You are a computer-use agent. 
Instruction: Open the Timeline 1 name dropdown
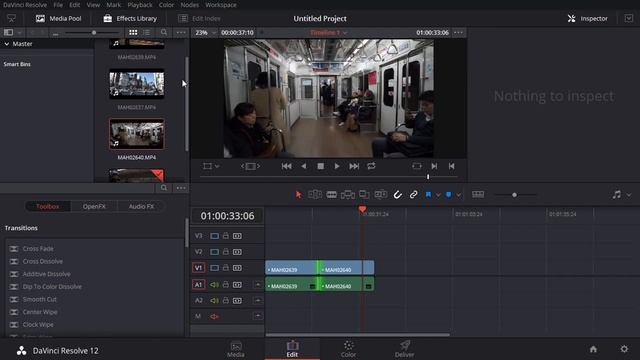[329, 32]
